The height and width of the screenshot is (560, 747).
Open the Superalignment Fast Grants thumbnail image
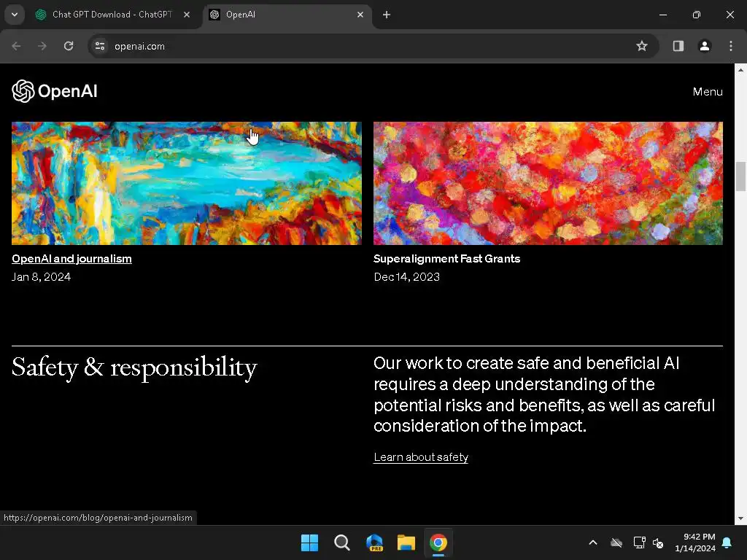coord(548,183)
